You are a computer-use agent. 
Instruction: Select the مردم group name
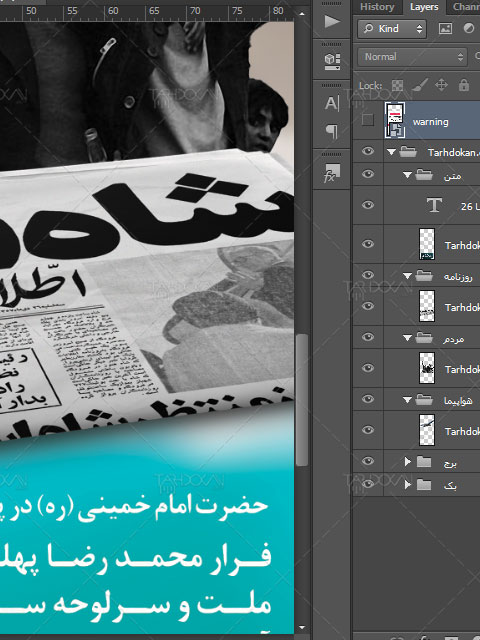point(453,339)
